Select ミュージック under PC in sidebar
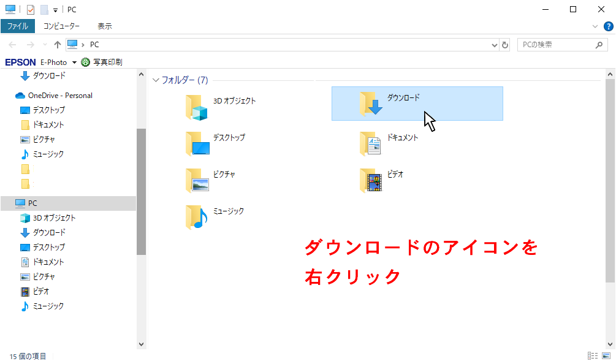The image size is (616, 364). pos(42,306)
